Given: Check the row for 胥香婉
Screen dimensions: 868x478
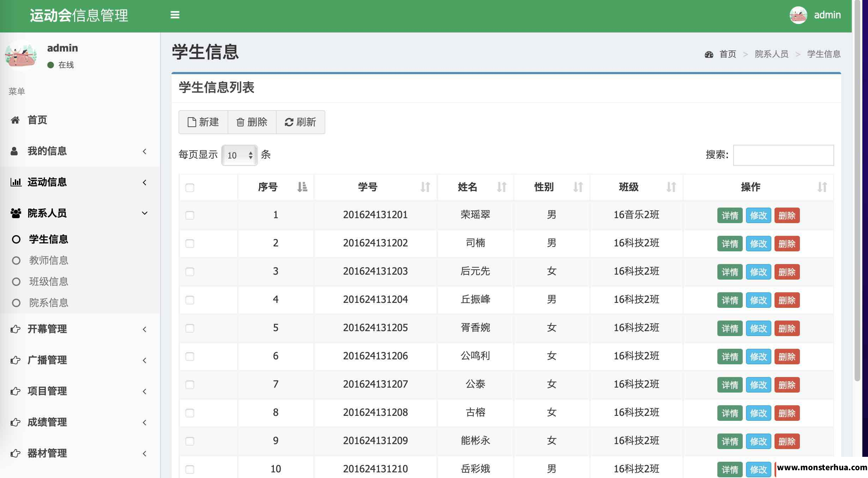Looking at the screenshot, I should click(x=190, y=328).
